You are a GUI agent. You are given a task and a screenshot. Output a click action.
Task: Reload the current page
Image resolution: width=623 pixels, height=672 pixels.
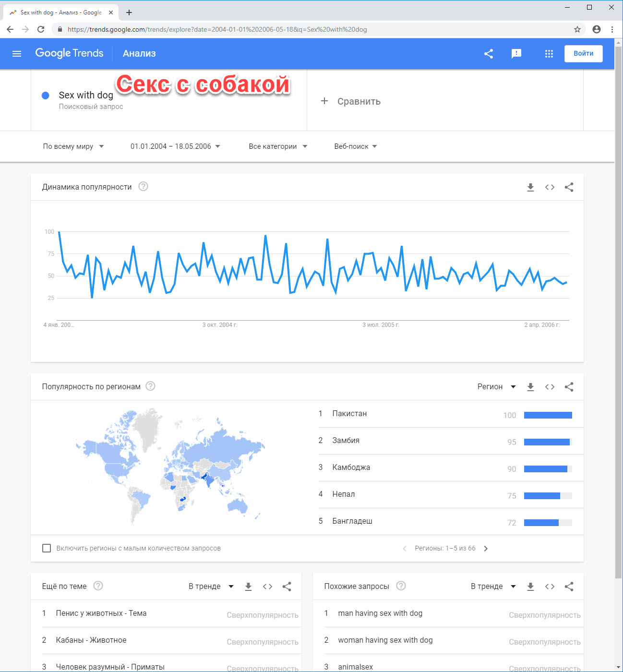pos(41,29)
